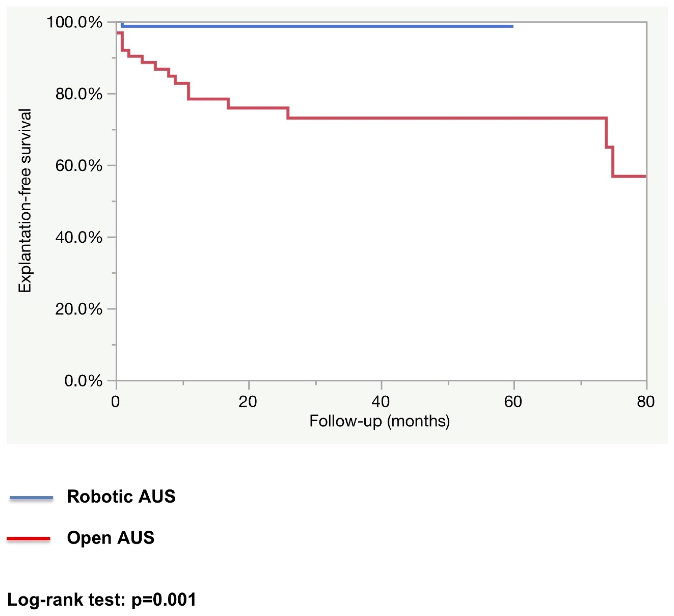Click the end of the blue robotic curve
This screenshot has width=674, height=616.
(x=512, y=26)
